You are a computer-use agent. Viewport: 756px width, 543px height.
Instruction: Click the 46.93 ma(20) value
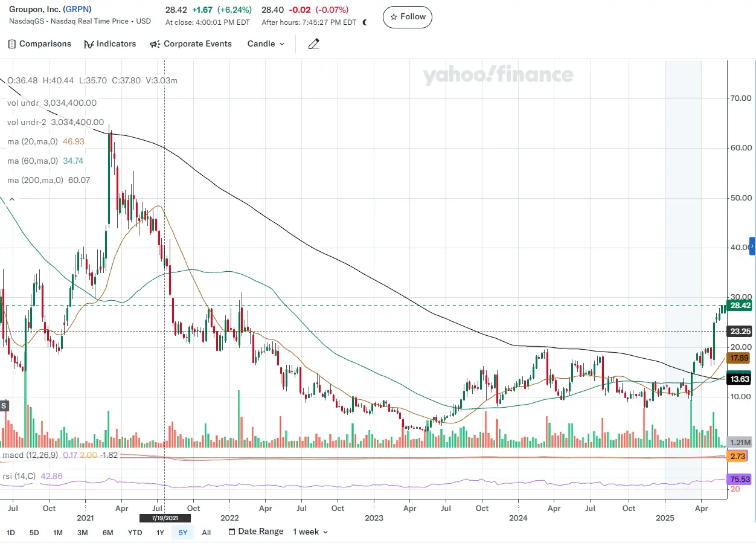click(x=74, y=141)
